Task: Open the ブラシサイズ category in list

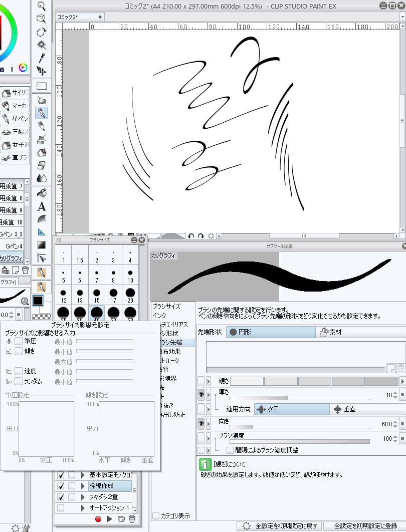Action: [x=173, y=306]
